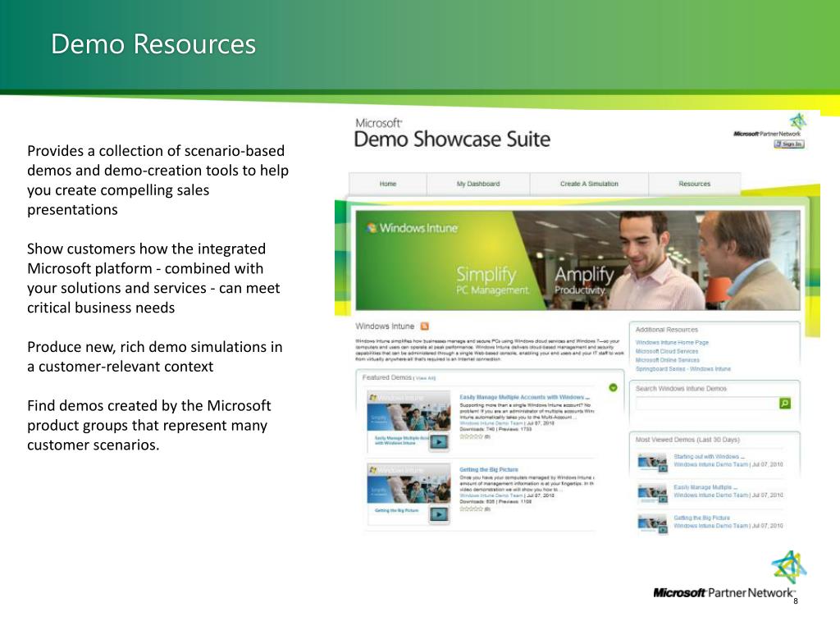840x630 pixels.
Task: Open the Getting the Big Picture featured title link
Action: coord(489,470)
